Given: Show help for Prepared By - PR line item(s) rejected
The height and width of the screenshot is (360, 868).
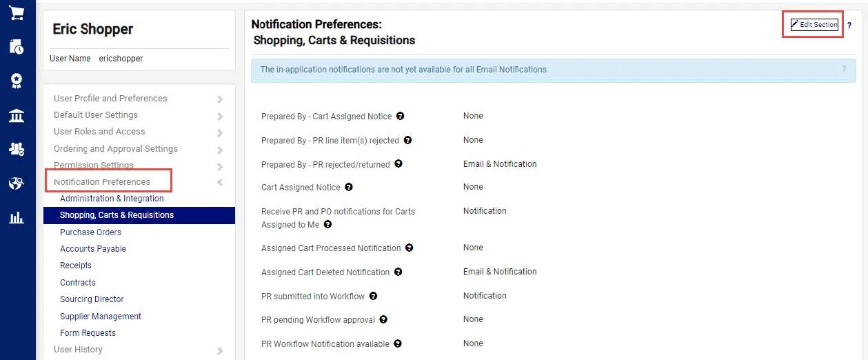Looking at the screenshot, I should click(407, 140).
